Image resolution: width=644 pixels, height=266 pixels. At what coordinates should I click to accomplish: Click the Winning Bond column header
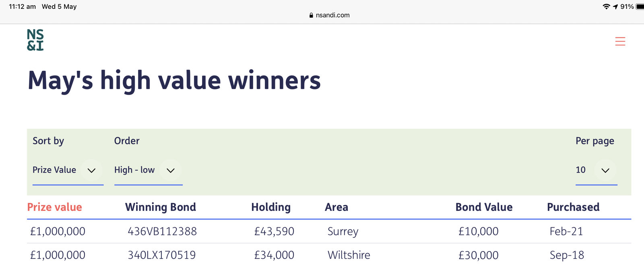161,207
